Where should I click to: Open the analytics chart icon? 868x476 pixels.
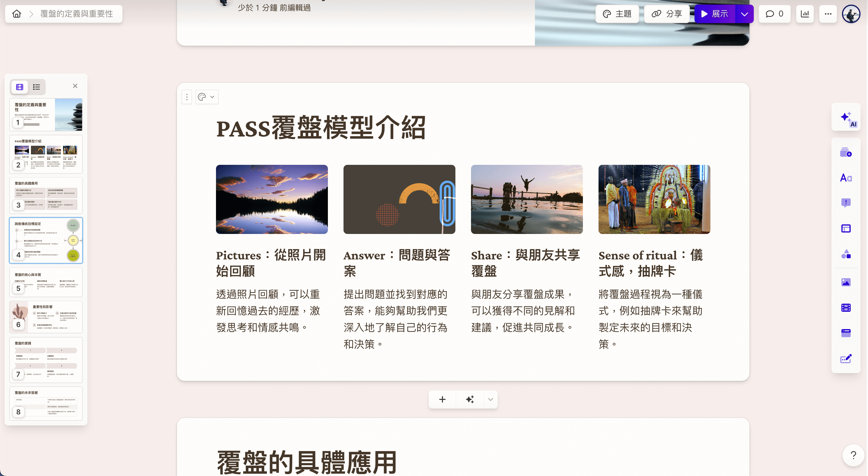(x=805, y=14)
